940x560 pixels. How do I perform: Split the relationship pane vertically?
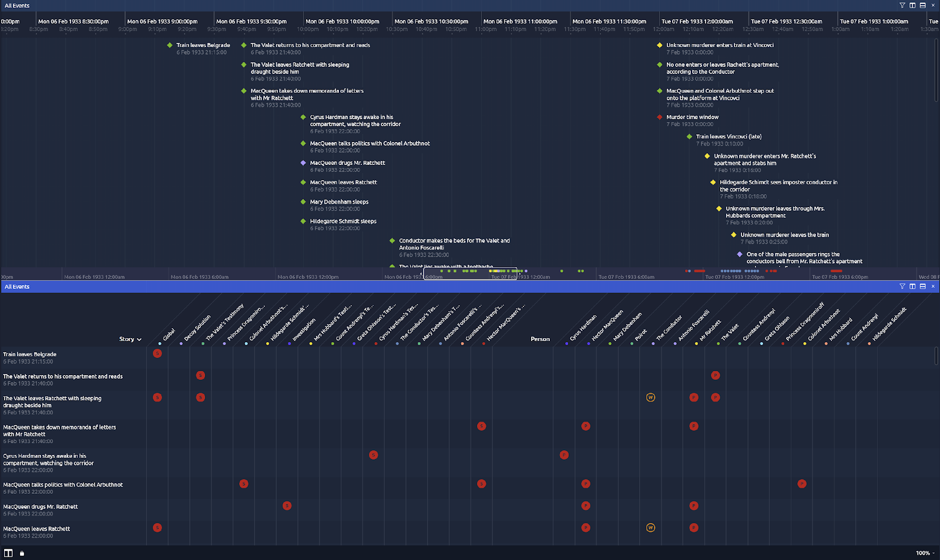912,286
